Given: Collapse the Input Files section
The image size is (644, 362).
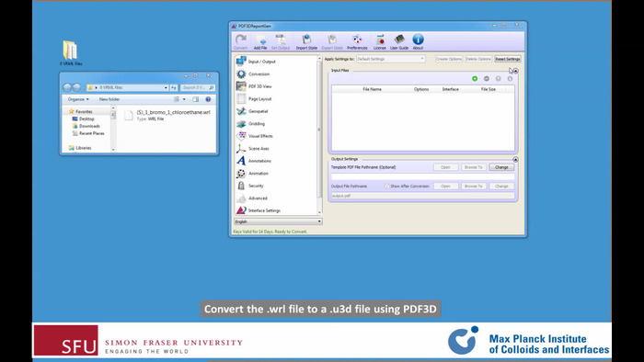Looking at the screenshot, I should [515, 71].
